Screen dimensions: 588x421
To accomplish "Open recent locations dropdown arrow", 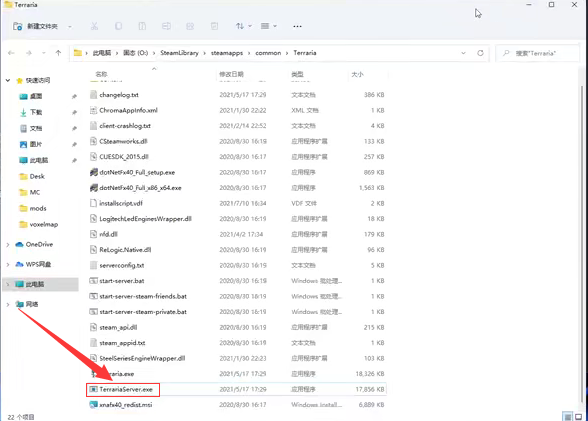I will tap(44, 53).
